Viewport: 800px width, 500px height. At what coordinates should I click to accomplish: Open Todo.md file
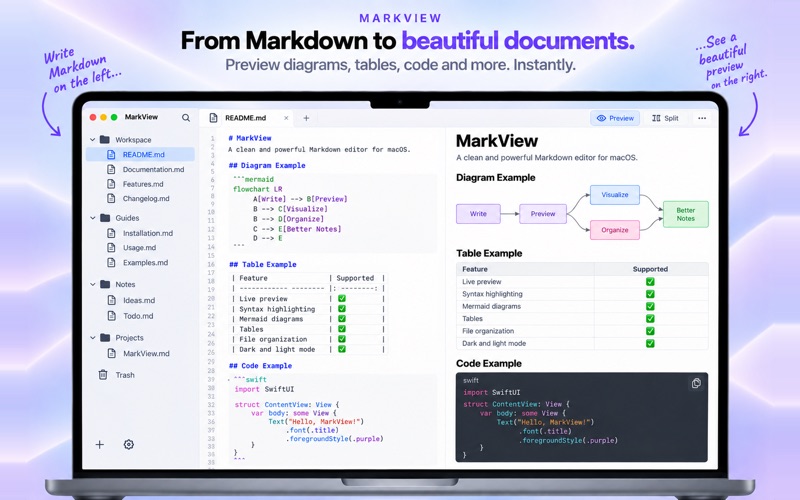pos(140,316)
